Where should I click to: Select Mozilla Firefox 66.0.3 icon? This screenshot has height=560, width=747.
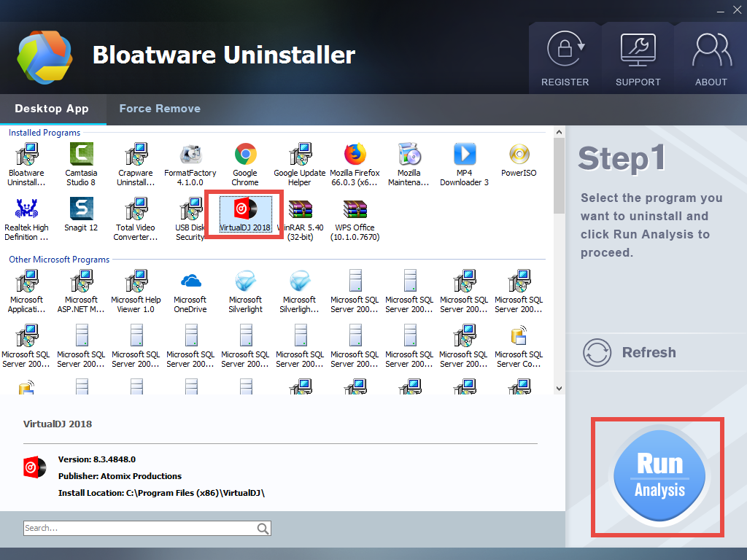pos(355,155)
